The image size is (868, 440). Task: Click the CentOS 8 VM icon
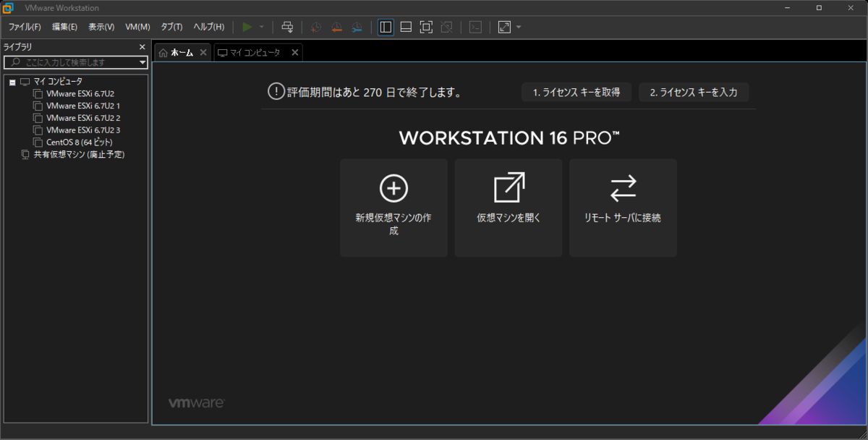coord(38,143)
